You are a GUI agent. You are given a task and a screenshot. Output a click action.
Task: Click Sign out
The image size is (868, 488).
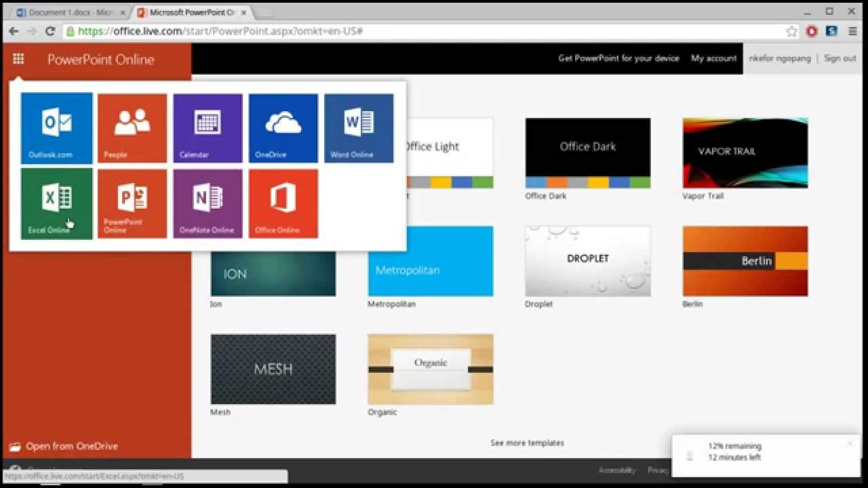[x=840, y=58]
